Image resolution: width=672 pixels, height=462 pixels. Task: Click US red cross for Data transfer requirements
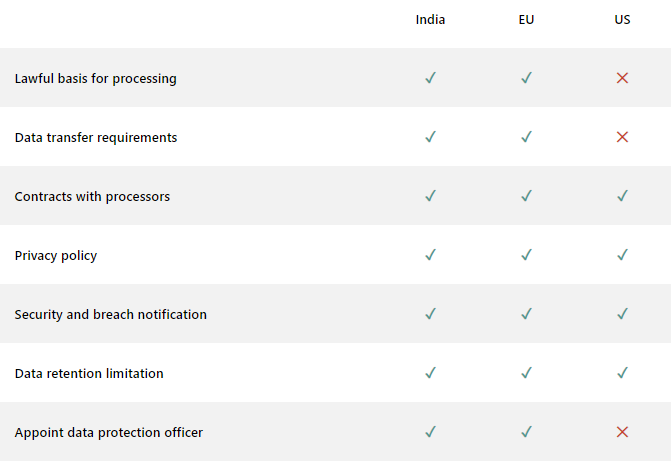click(x=622, y=137)
